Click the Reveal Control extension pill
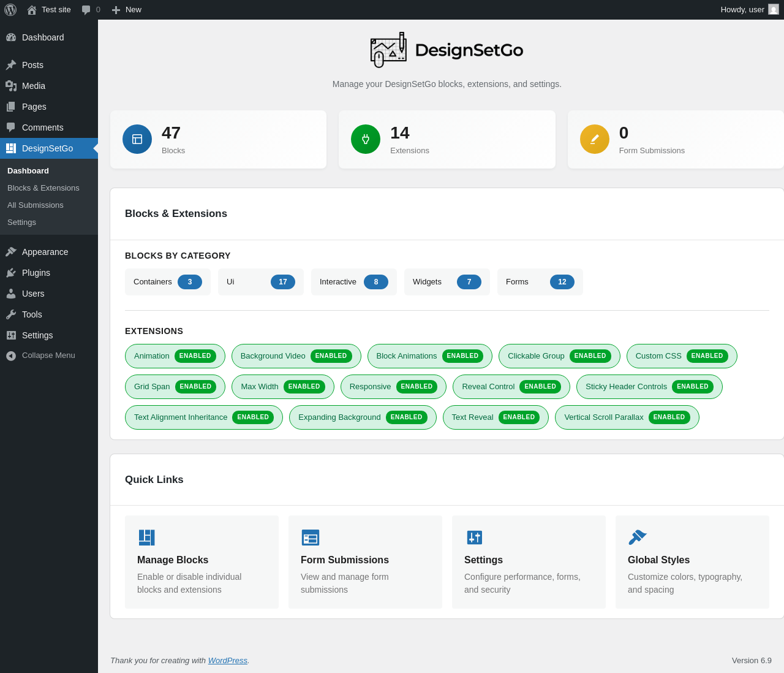Viewport: 784px width, 673px height. [511, 387]
